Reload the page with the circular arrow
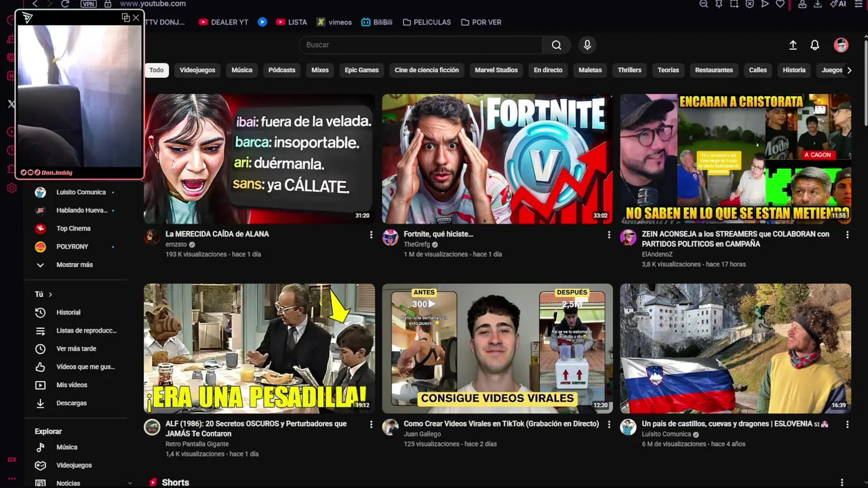This screenshot has height=488, width=868. [65, 4]
